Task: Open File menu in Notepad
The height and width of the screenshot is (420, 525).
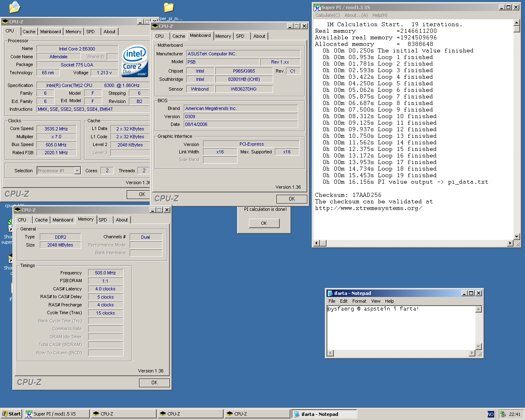Action: [x=332, y=301]
